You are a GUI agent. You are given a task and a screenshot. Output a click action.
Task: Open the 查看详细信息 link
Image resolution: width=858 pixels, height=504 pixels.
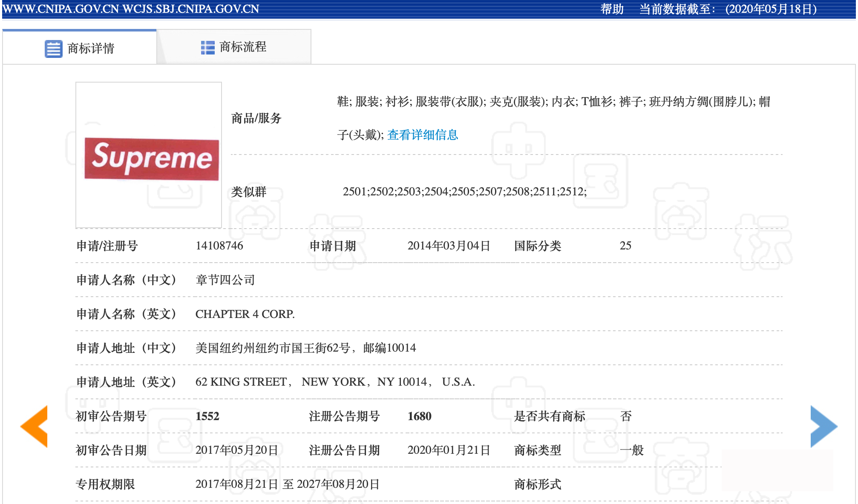tap(422, 135)
